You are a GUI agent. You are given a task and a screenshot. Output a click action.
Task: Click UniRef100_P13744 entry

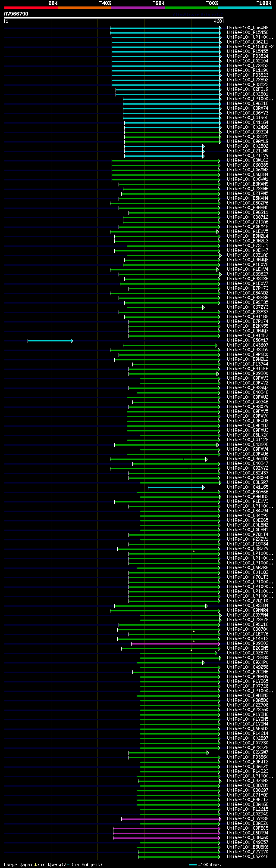point(248,364)
